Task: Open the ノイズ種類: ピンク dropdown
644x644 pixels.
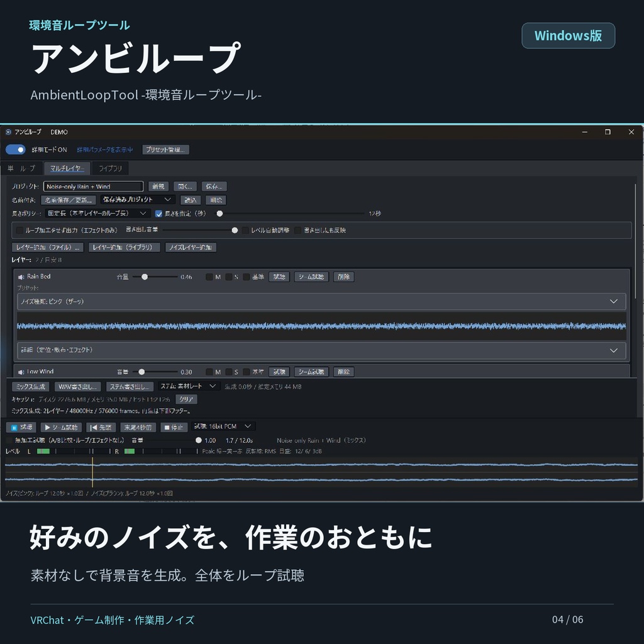Action: pos(321,301)
